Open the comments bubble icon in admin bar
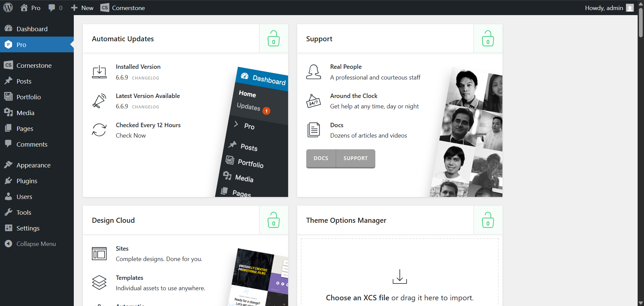The image size is (644, 306). coord(52,8)
